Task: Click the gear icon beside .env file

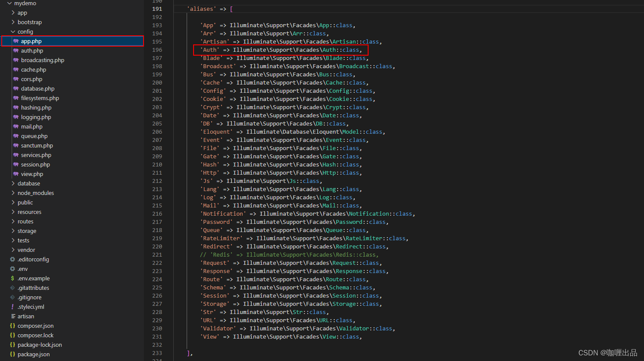Action: pyautogui.click(x=13, y=269)
